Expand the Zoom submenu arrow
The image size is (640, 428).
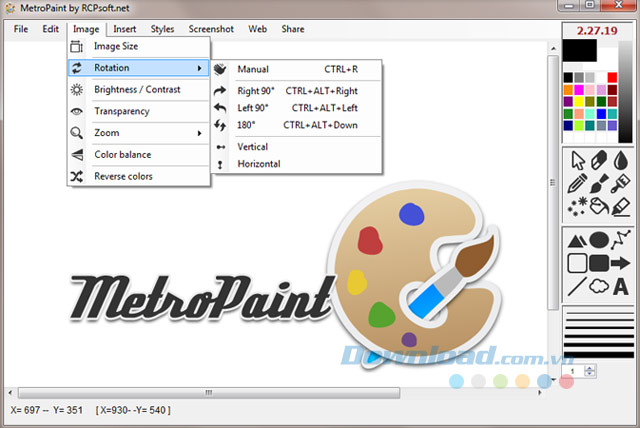pyautogui.click(x=200, y=133)
